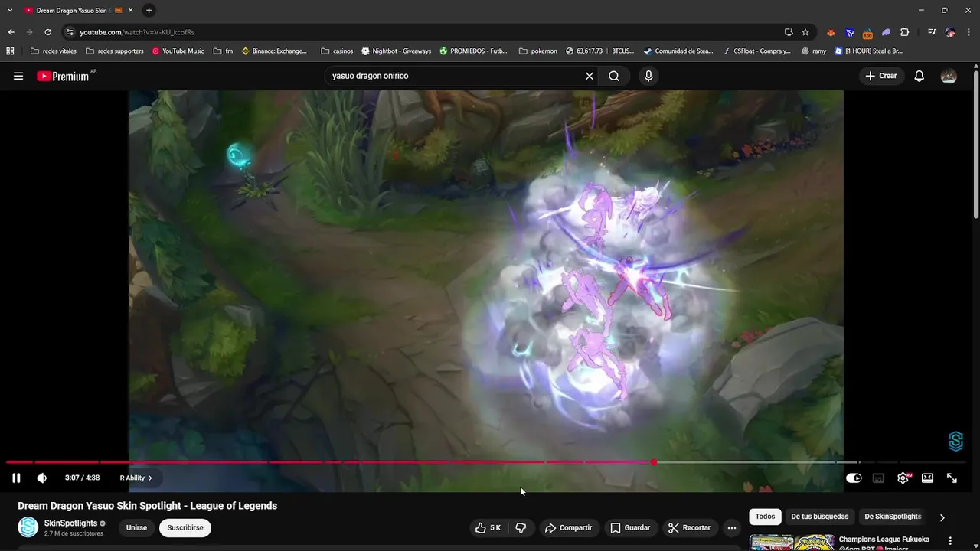Open the YouTube guide hamburger menu

(18, 76)
